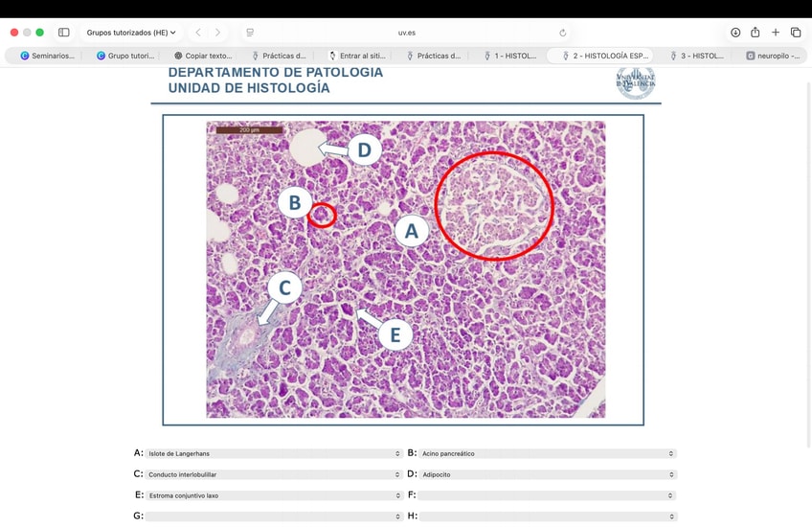Click the page vertical scrollbar
Screen dimensions: 812x528
tap(809, 264)
